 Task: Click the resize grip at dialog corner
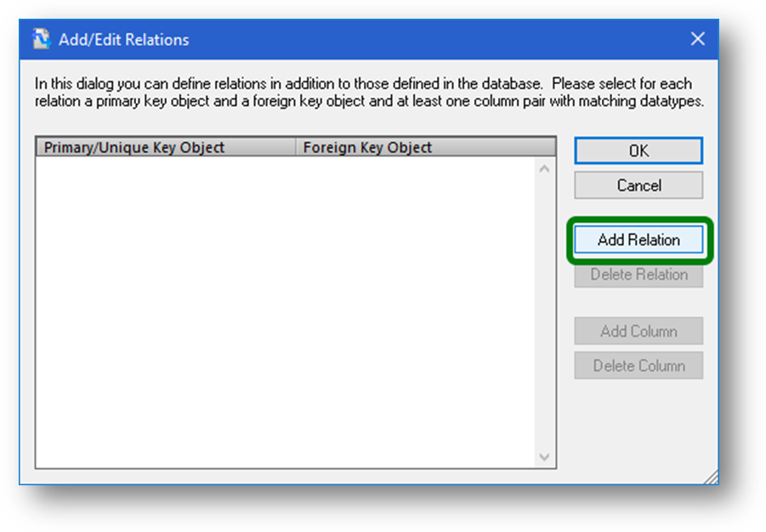(x=712, y=478)
